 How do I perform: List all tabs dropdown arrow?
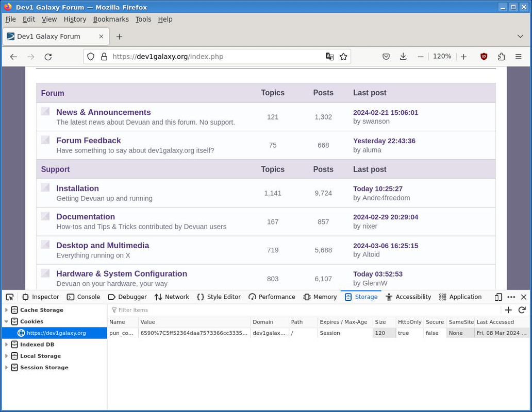[x=520, y=36]
